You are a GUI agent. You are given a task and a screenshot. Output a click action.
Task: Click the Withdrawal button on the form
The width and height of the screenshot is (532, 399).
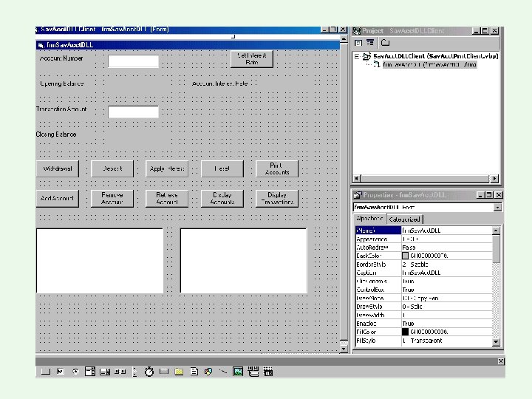pyautogui.click(x=58, y=168)
